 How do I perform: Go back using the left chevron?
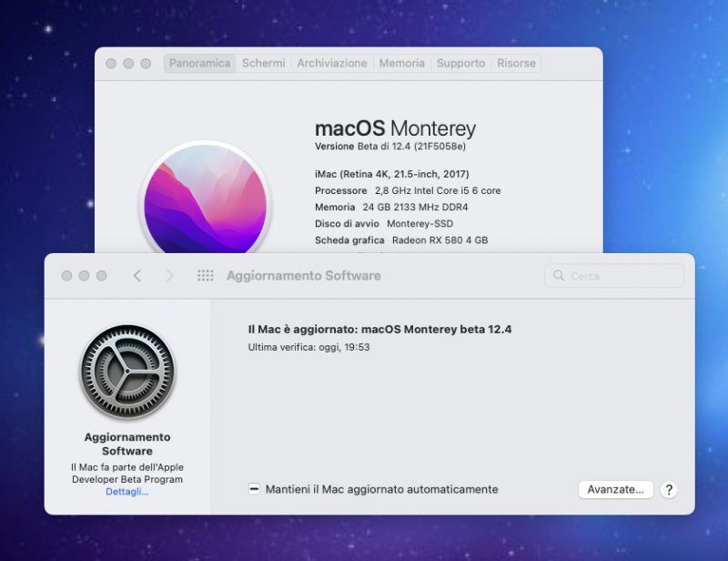pos(137,276)
